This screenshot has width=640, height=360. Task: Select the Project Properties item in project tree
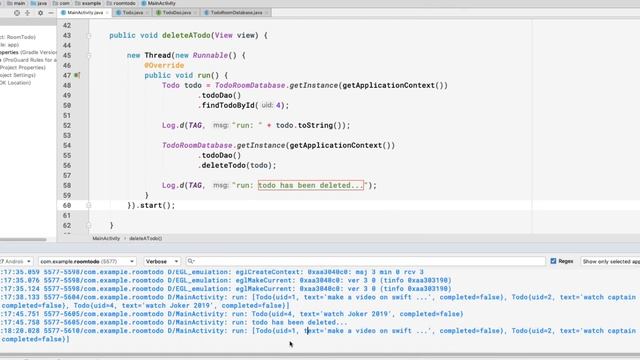click(x=23, y=68)
